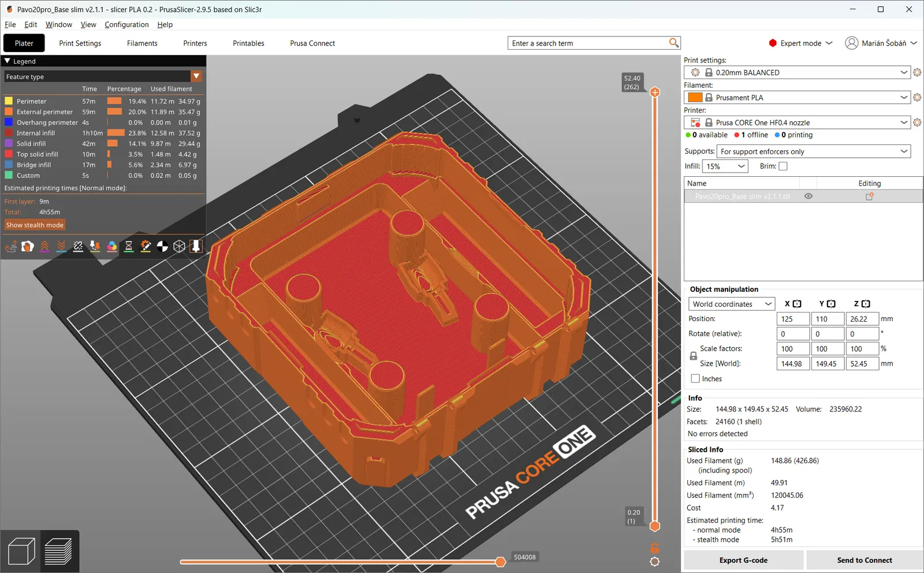Select the Plater tab
The image size is (924, 573).
(24, 43)
